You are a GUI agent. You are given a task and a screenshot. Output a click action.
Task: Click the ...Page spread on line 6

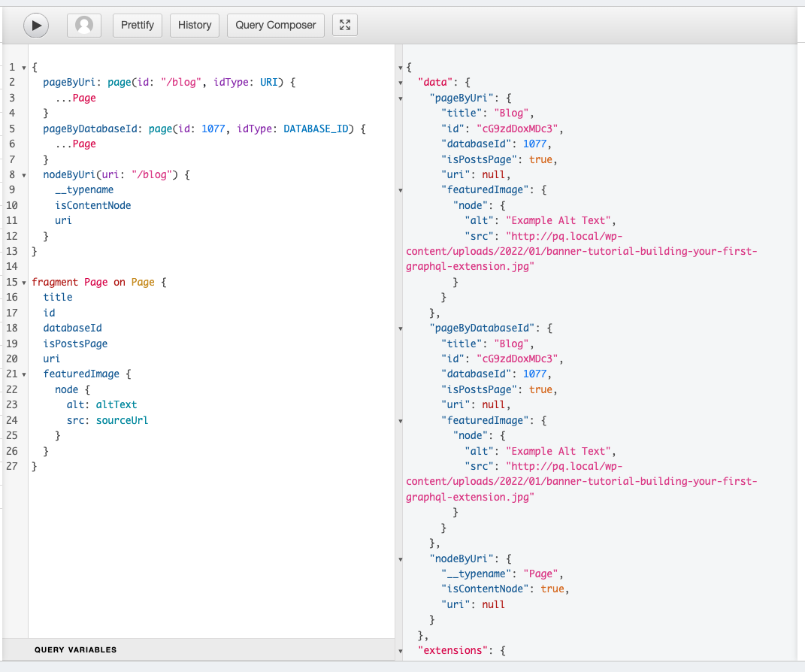click(75, 144)
